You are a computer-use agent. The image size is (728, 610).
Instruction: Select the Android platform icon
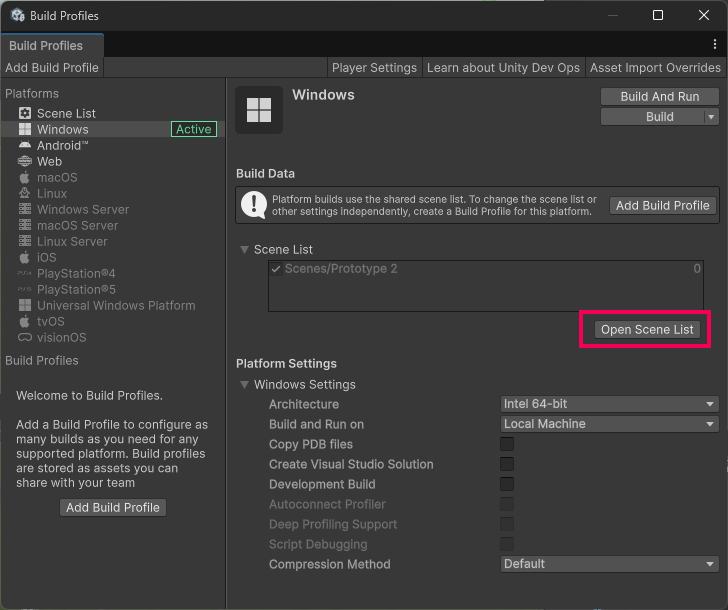tap(25, 146)
